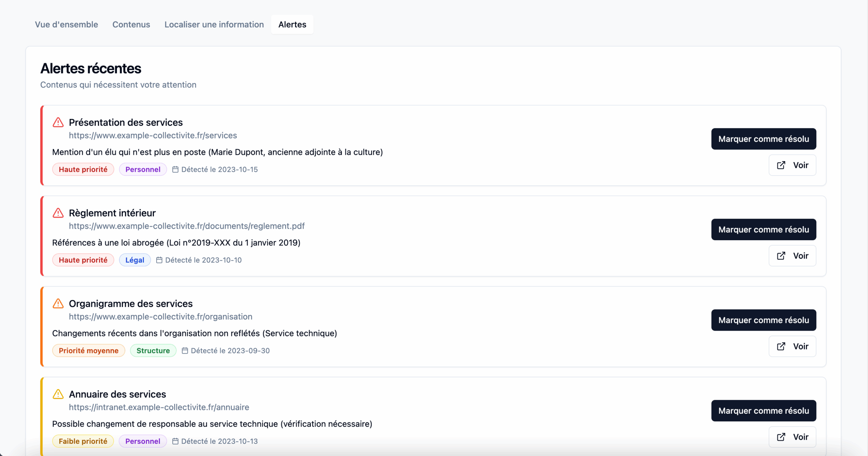Screen dimensions: 868x456
Task: Click the Alertes récentes heading
Action: coord(91,68)
